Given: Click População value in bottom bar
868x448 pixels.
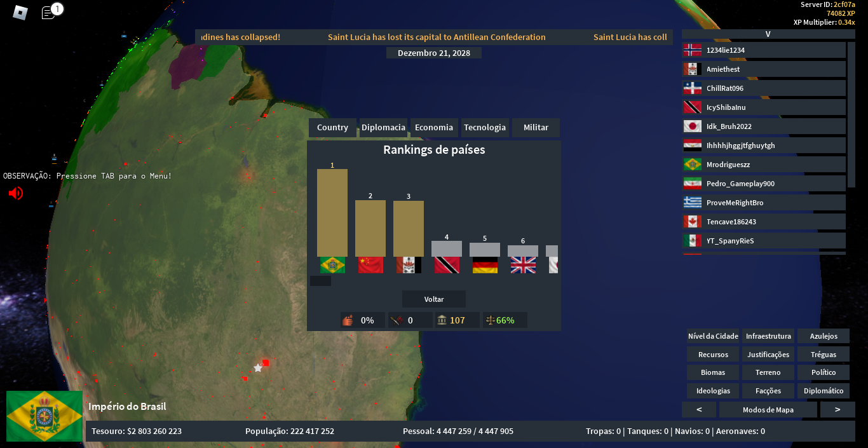Looking at the screenshot, I should pos(290,431).
